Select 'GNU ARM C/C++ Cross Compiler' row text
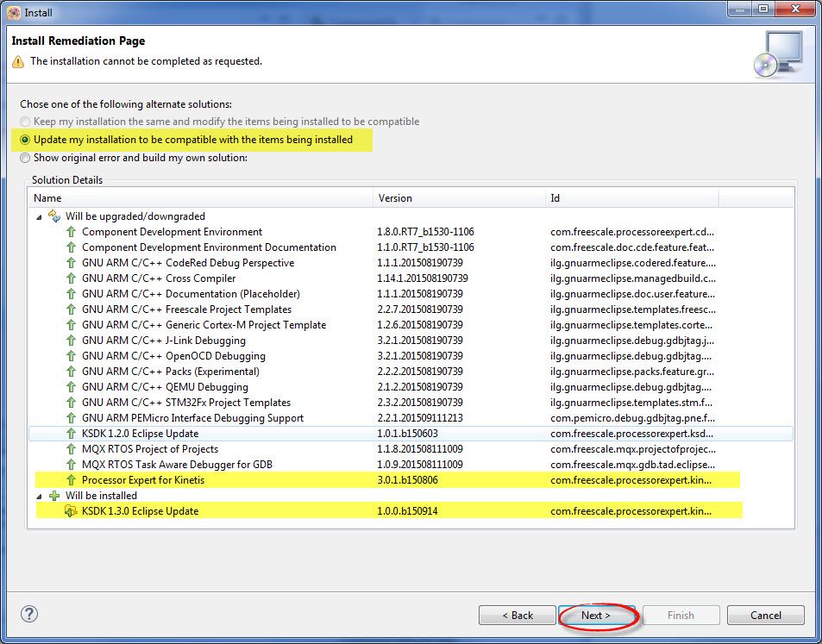 point(159,278)
